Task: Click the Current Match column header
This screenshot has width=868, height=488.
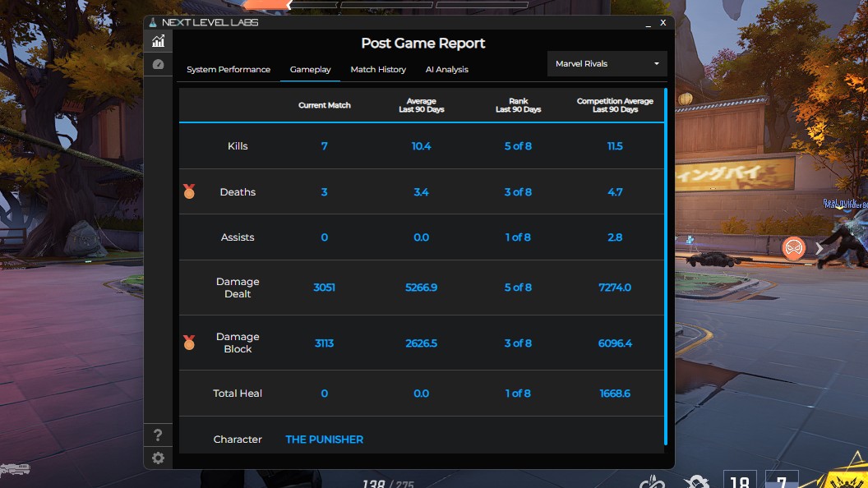Action: click(x=325, y=105)
